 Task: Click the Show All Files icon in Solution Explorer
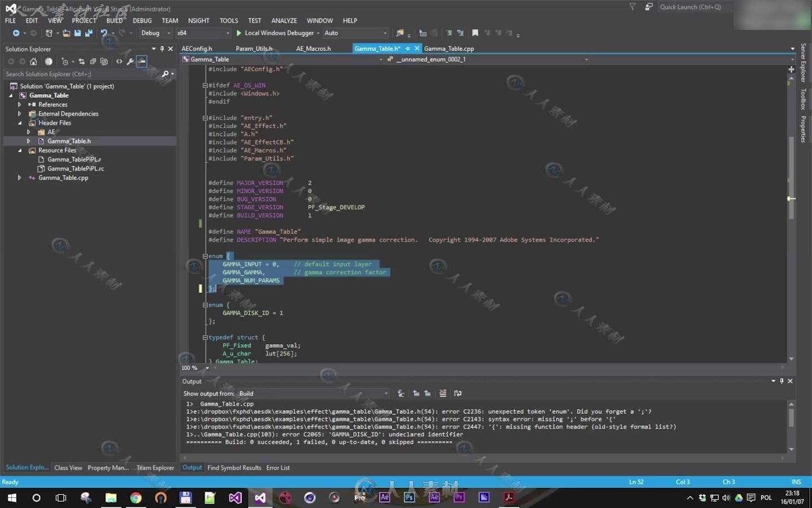coord(104,62)
